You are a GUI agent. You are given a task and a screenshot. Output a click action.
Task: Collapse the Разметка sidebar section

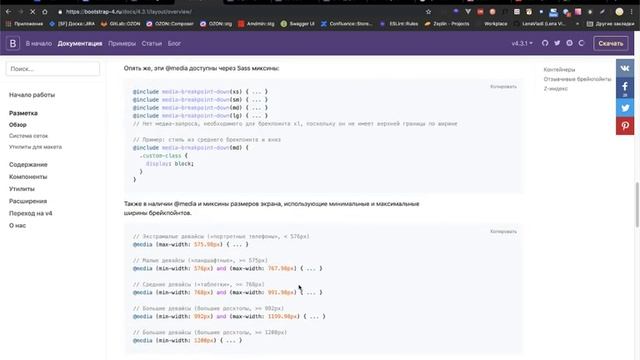coord(23,113)
